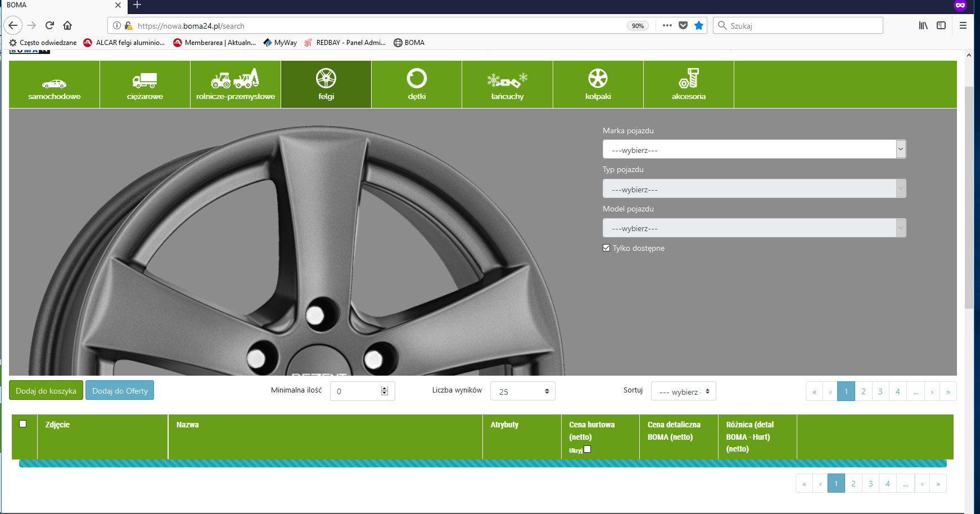Uncheck the Tylko dostępne checkbox
The width and height of the screenshot is (980, 514).
coord(606,248)
